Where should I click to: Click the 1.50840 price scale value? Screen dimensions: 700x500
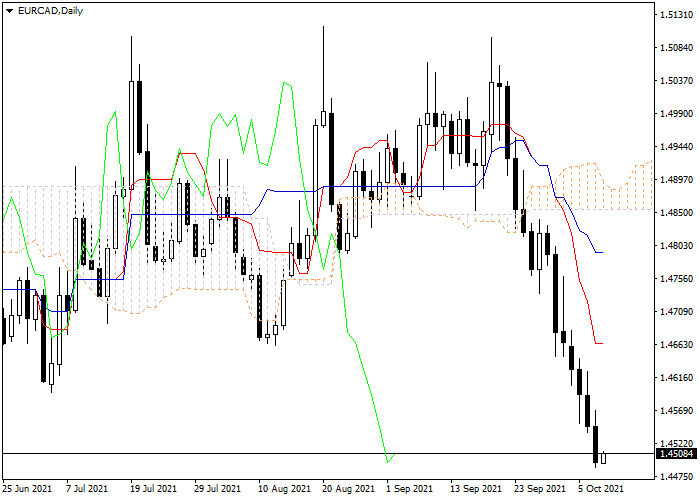point(676,48)
